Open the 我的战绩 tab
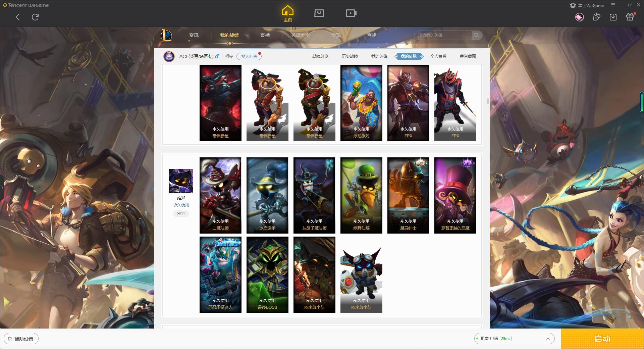The width and height of the screenshot is (644, 349). pyautogui.click(x=229, y=35)
